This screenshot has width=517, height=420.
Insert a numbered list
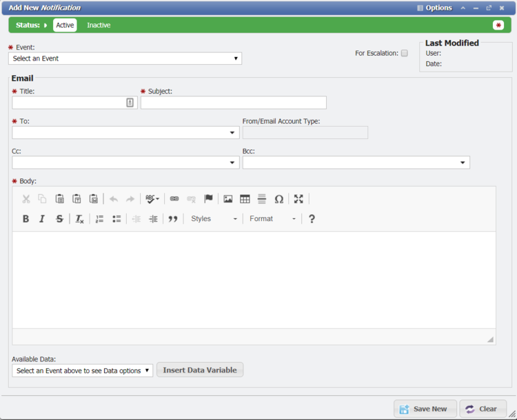coord(99,219)
